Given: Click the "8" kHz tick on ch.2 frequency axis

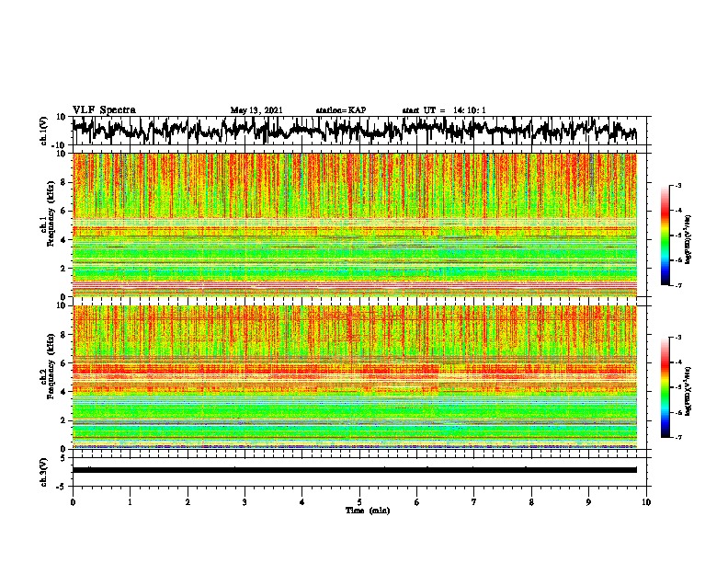Looking at the screenshot, I should click(x=64, y=335).
